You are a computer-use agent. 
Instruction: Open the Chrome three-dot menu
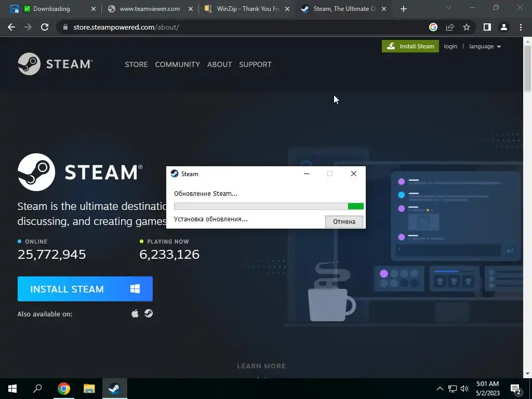tap(521, 27)
